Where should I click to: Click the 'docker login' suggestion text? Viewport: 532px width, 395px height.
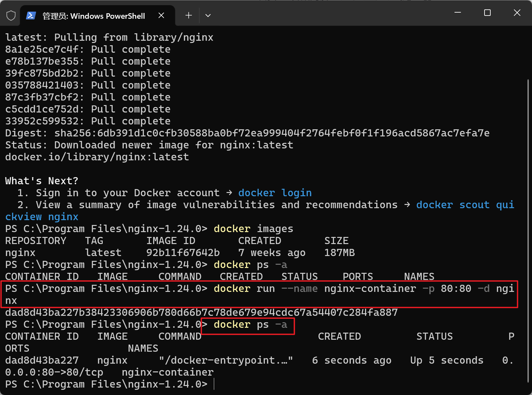point(275,193)
